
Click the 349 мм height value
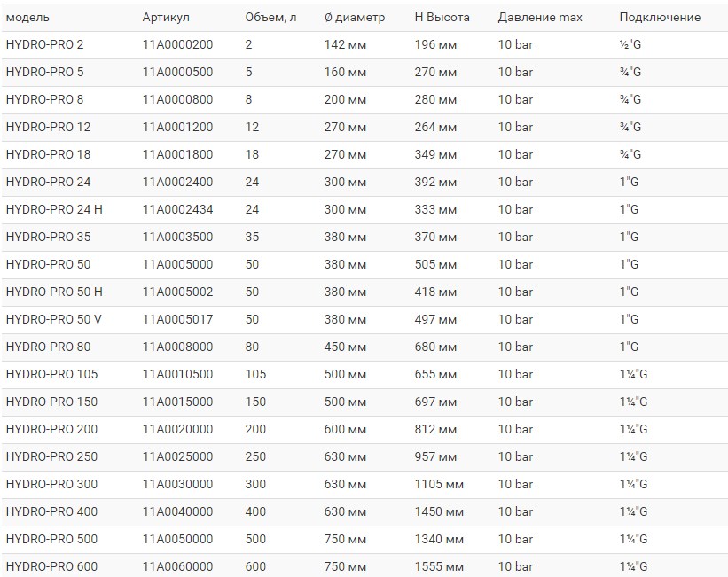pos(435,154)
